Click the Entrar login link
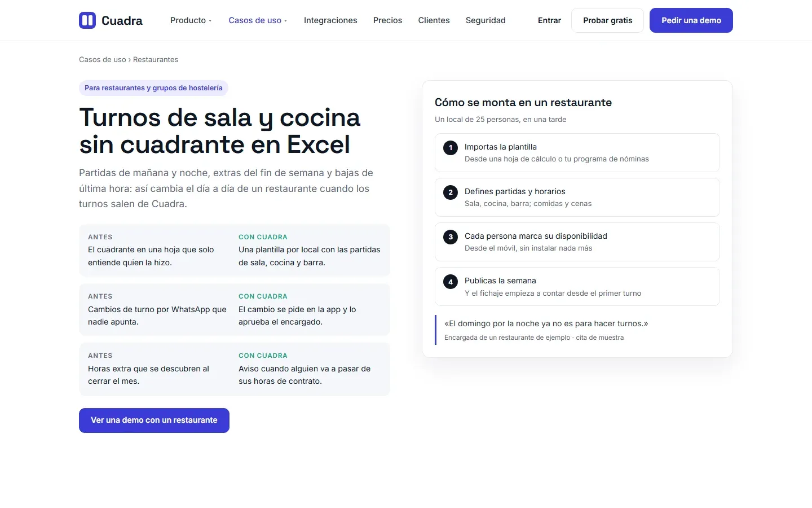Viewport: 812px width, 508px height. pos(549,20)
